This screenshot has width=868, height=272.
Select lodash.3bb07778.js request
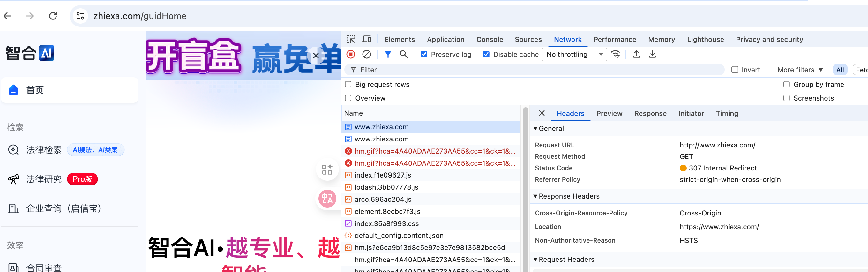coord(431,187)
